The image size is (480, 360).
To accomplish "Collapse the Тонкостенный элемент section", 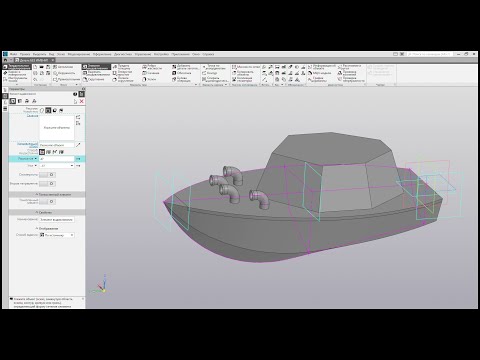I will 47,194.
